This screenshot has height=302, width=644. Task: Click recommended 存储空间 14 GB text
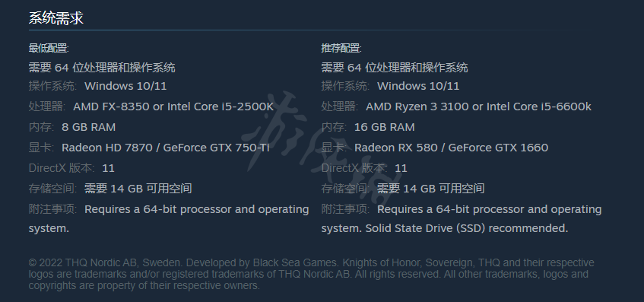coord(431,189)
